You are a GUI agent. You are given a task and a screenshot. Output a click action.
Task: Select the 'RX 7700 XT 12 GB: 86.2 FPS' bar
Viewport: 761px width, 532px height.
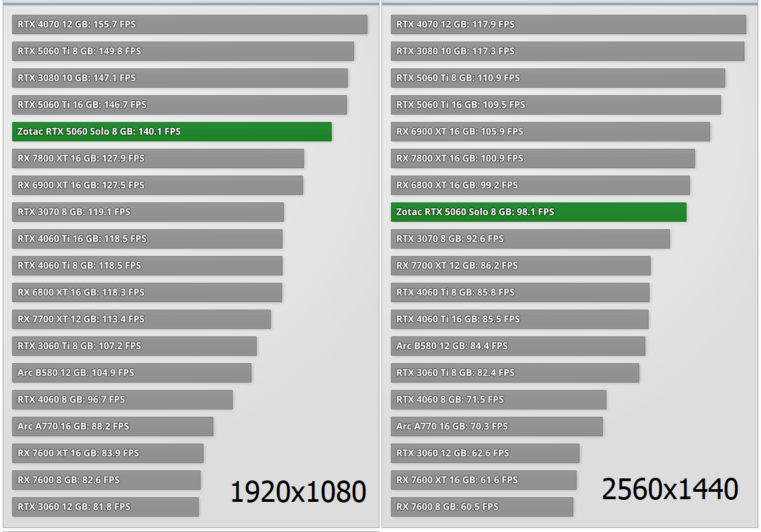(x=521, y=266)
